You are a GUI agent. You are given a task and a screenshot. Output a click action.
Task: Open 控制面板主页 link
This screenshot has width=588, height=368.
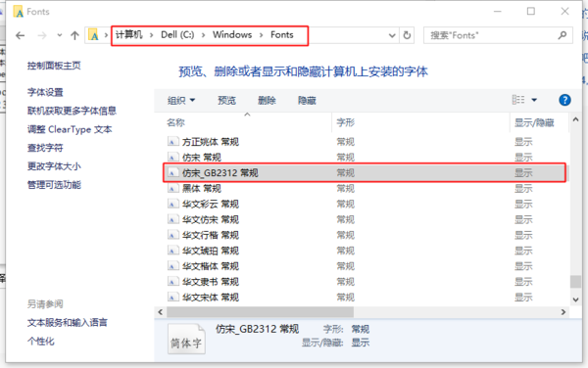pyautogui.click(x=54, y=66)
